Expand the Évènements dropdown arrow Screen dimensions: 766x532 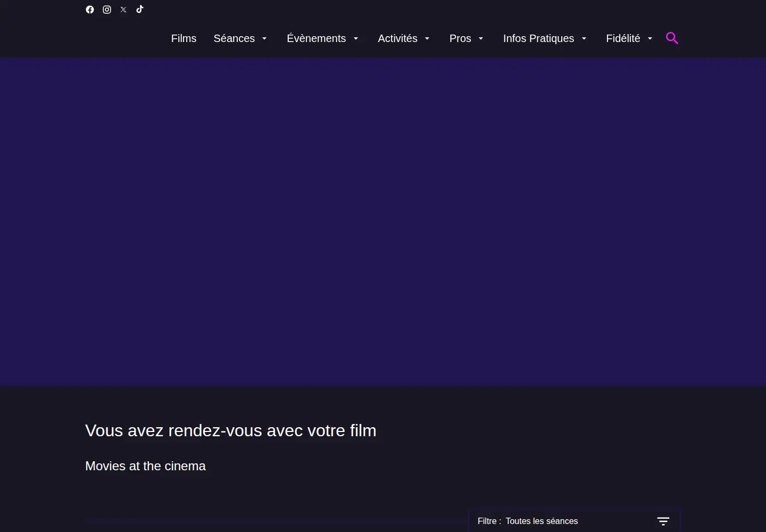pyautogui.click(x=356, y=39)
